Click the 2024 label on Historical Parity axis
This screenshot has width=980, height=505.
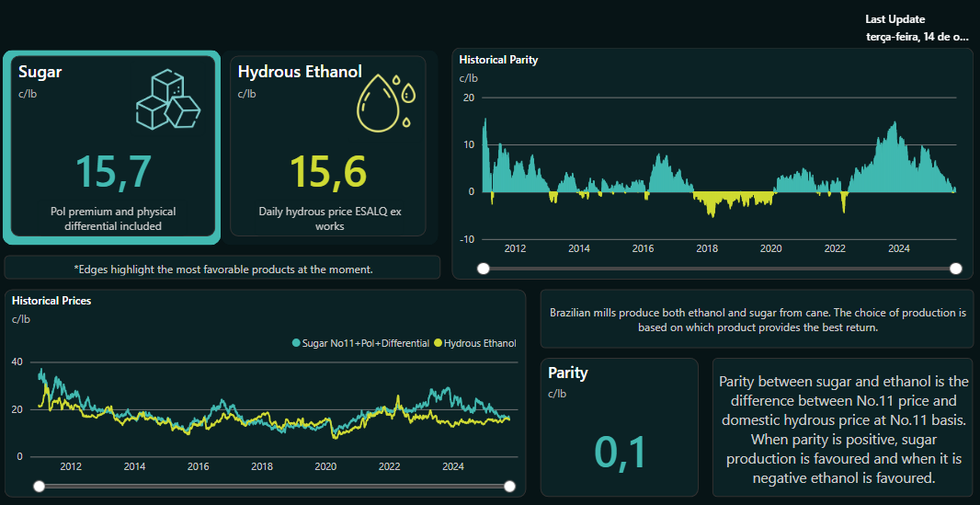click(x=898, y=249)
